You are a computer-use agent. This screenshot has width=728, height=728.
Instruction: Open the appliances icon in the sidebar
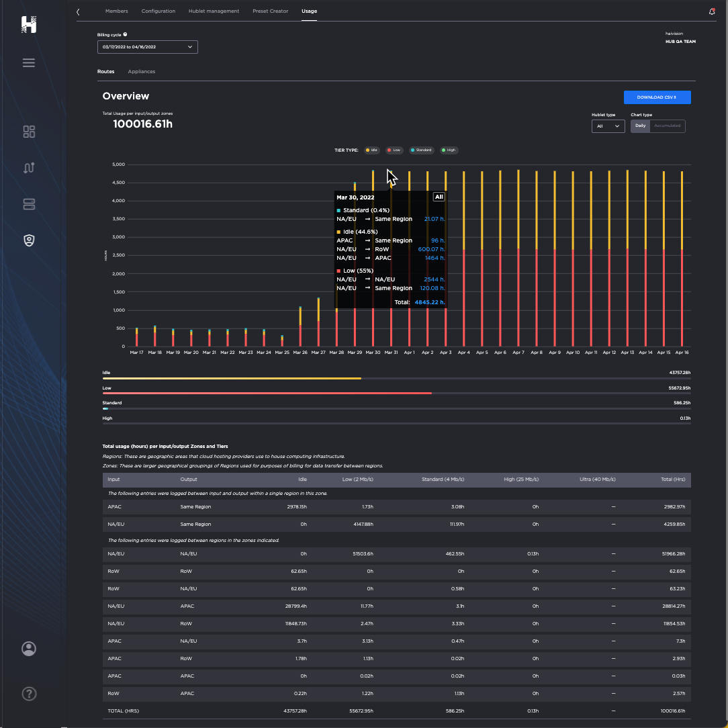(x=29, y=204)
